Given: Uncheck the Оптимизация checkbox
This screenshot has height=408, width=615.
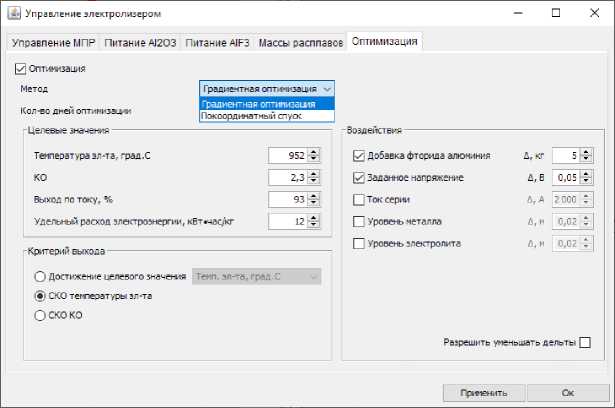Looking at the screenshot, I should (20, 69).
